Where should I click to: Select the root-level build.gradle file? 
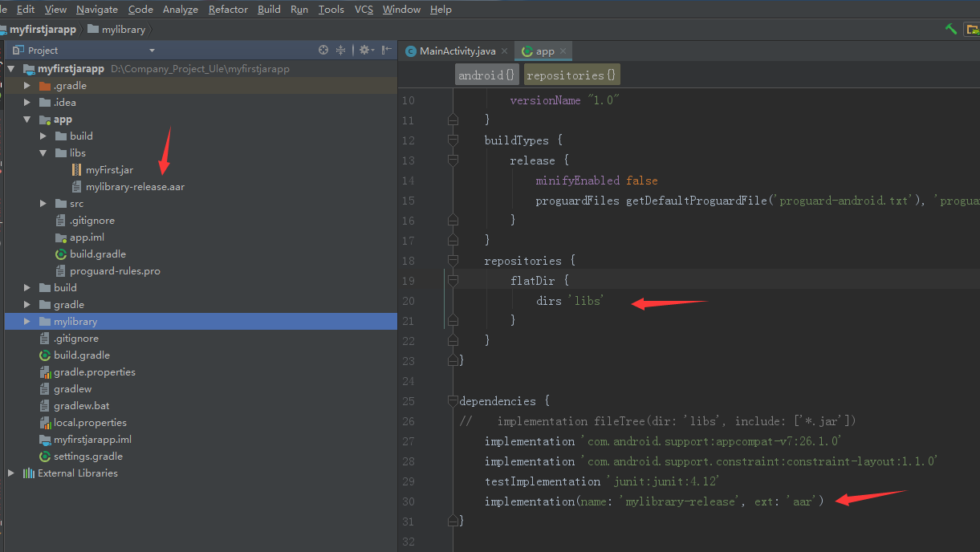pos(75,355)
